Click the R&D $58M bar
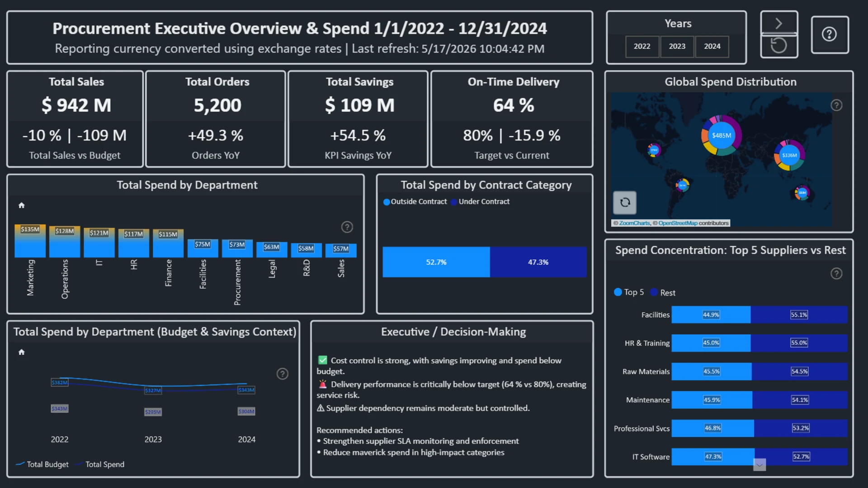Viewport: 868px width, 488px height. [307, 250]
